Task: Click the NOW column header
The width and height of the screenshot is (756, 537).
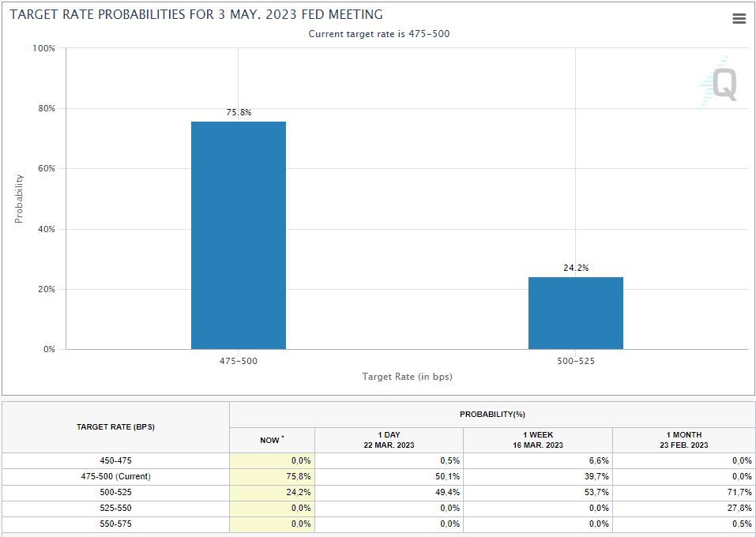Action: [271, 440]
